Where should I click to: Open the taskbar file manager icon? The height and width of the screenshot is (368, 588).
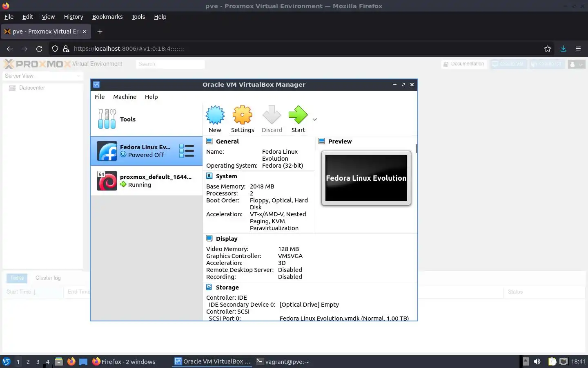coord(59,361)
